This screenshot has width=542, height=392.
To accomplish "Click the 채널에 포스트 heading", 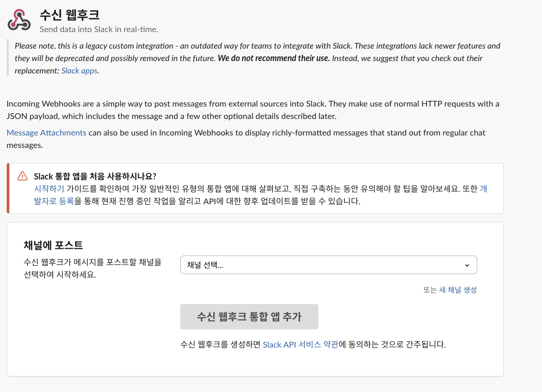I will [53, 246].
